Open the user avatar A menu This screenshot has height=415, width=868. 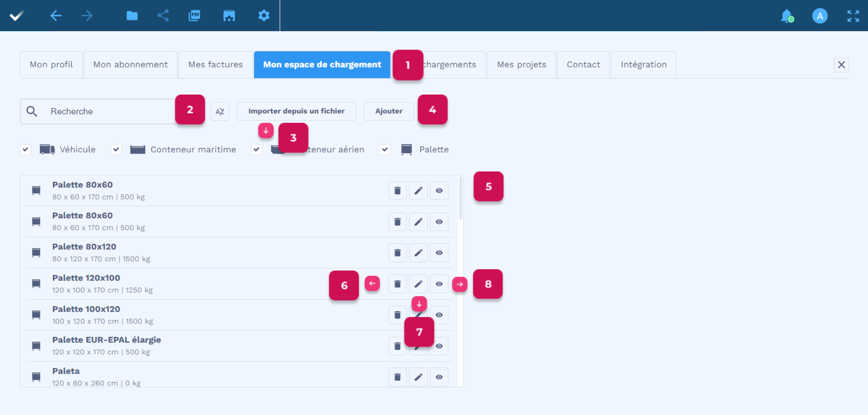[x=820, y=16]
